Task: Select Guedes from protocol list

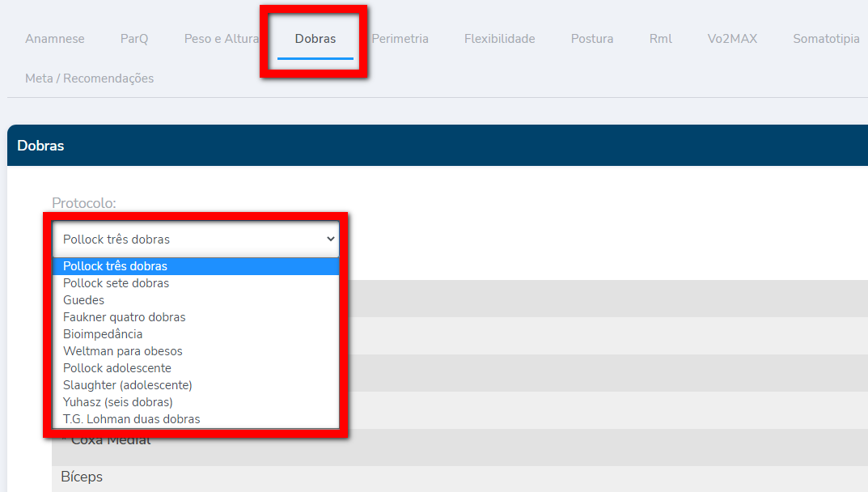Action: coord(84,300)
